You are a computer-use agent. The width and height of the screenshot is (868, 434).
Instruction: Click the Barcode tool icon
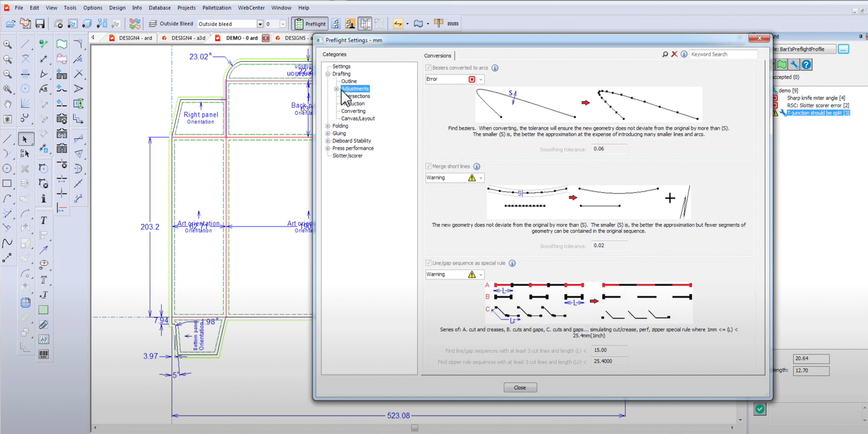click(43, 354)
